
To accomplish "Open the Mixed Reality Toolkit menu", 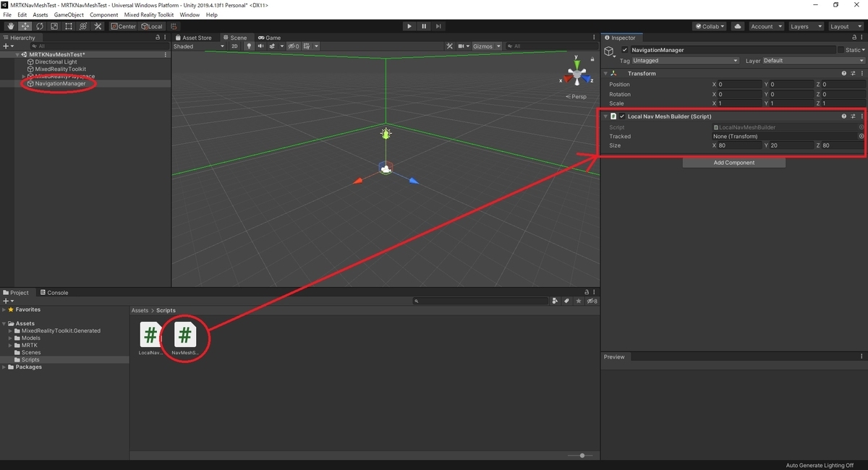I will coord(149,14).
